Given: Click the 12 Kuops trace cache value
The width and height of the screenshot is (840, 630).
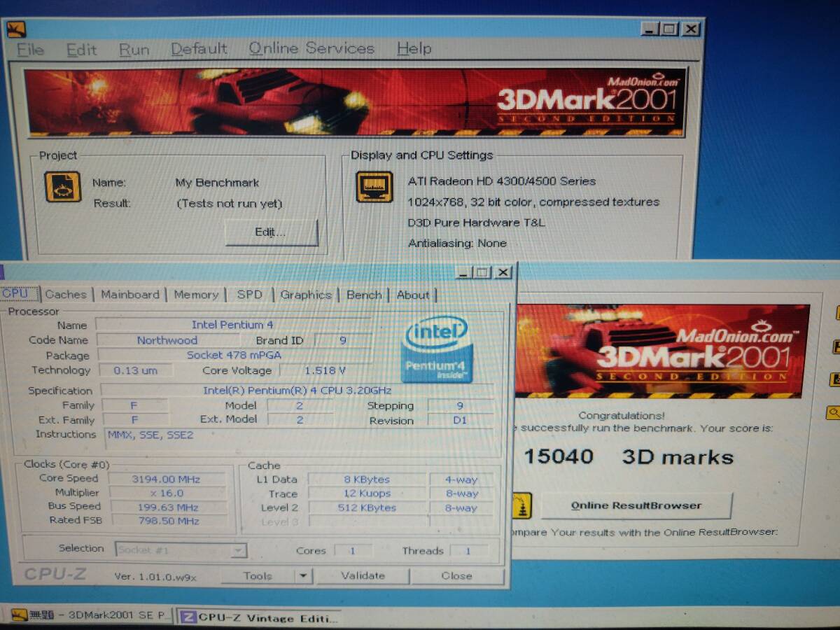Looking at the screenshot, I should coord(367,494).
